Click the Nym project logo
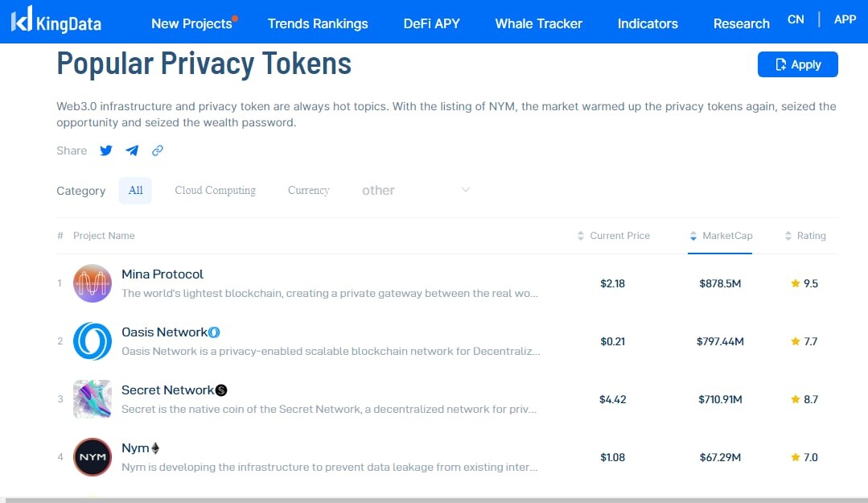The height and width of the screenshot is (503, 868). click(x=93, y=457)
